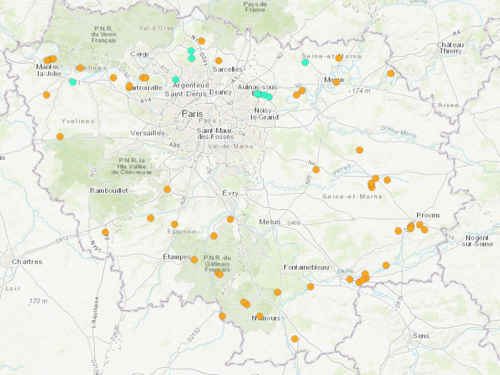Screen dimensions: 500x375
Task: Select the orange marker on the northern Yvelines label
Action: click(x=80, y=68)
